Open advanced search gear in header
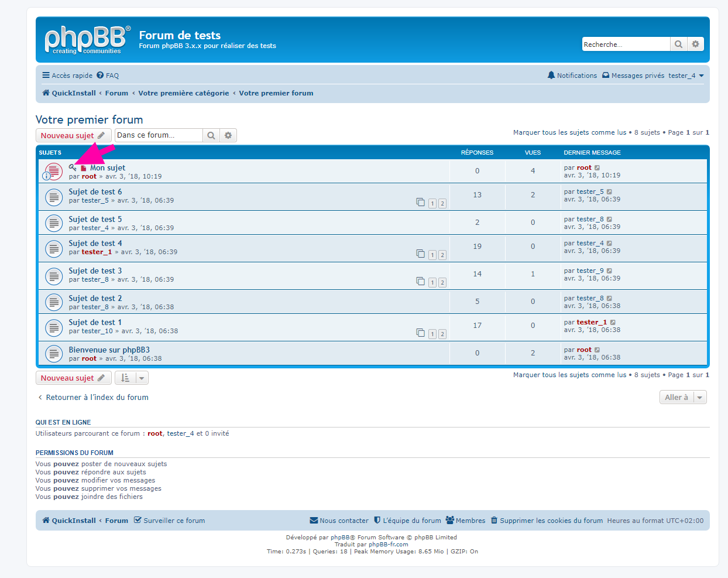Screen dimensions: 728x578 [695, 45]
